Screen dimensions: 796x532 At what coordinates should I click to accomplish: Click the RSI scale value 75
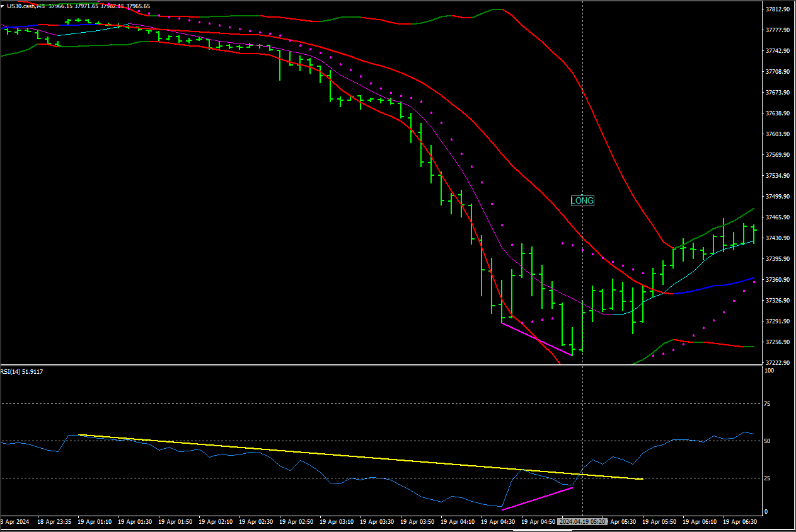(x=767, y=403)
